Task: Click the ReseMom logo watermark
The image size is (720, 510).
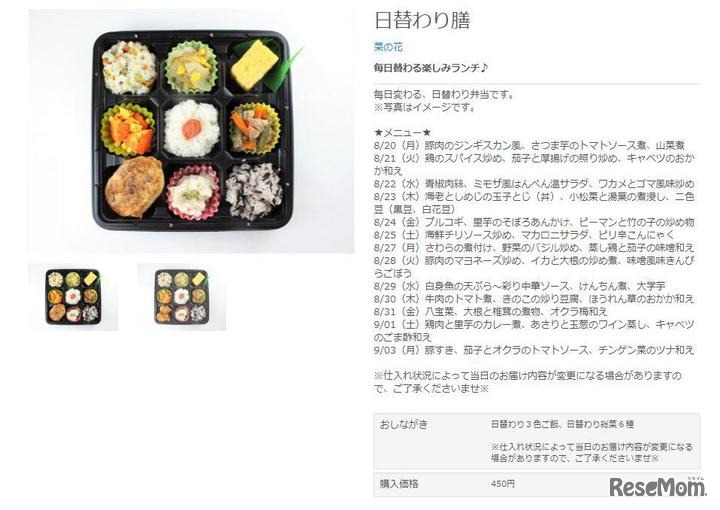Action: [x=658, y=486]
